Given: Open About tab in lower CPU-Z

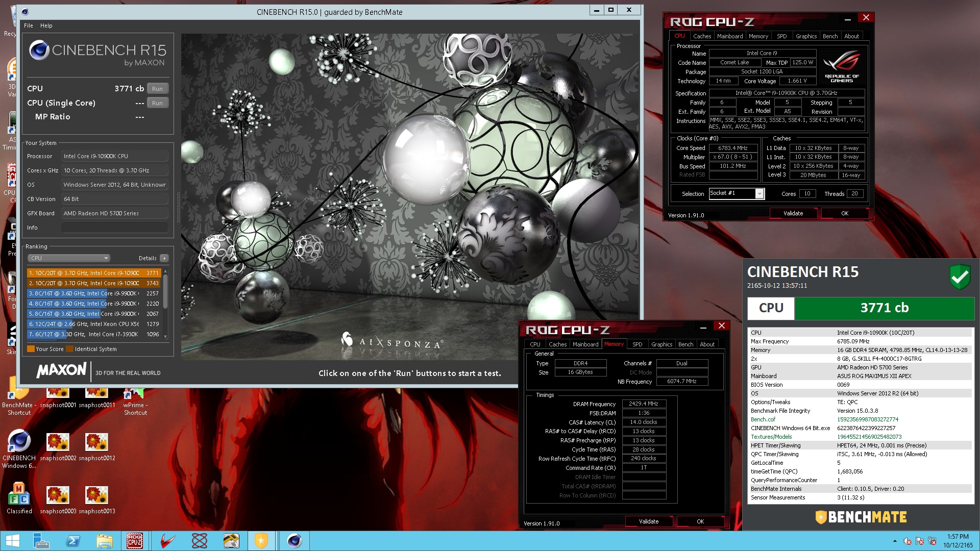Looking at the screenshot, I should tap(707, 344).
